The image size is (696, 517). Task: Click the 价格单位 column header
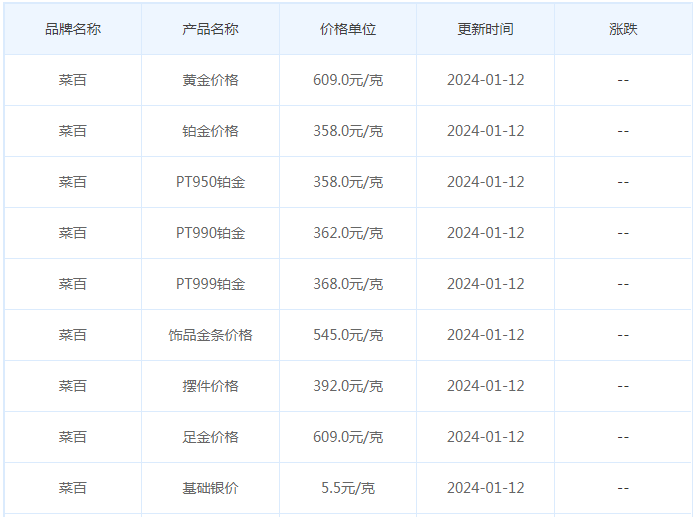348,29
